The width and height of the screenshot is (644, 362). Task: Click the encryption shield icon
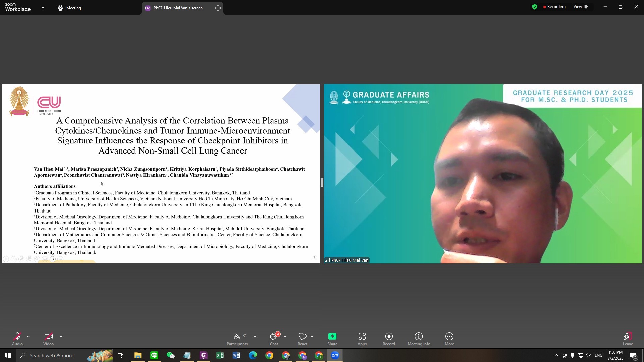pos(535,7)
